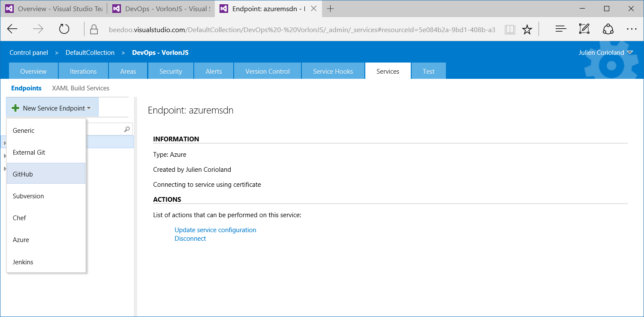The height and width of the screenshot is (317, 644).
Task: Open the Web Note annotation tool
Action: click(x=584, y=29)
